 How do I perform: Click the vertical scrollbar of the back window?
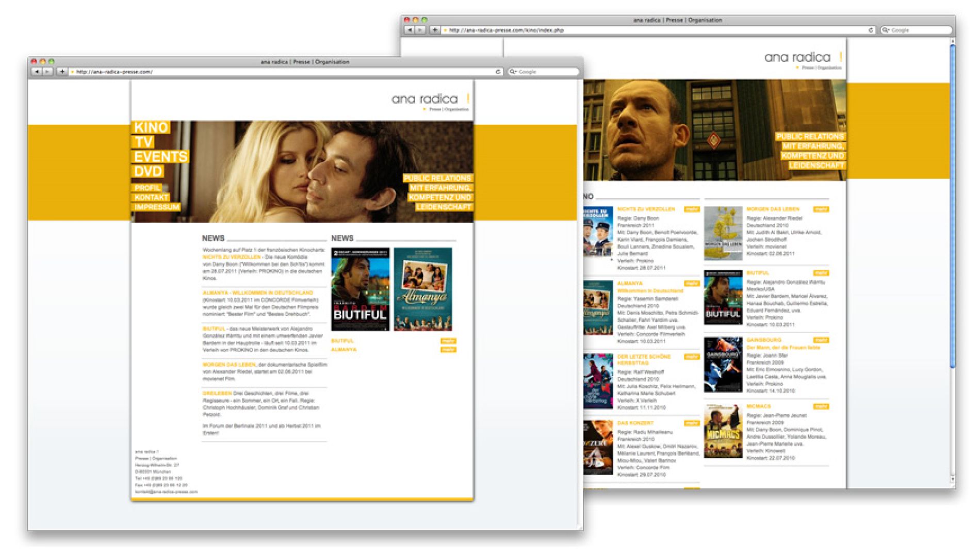coord(952,206)
